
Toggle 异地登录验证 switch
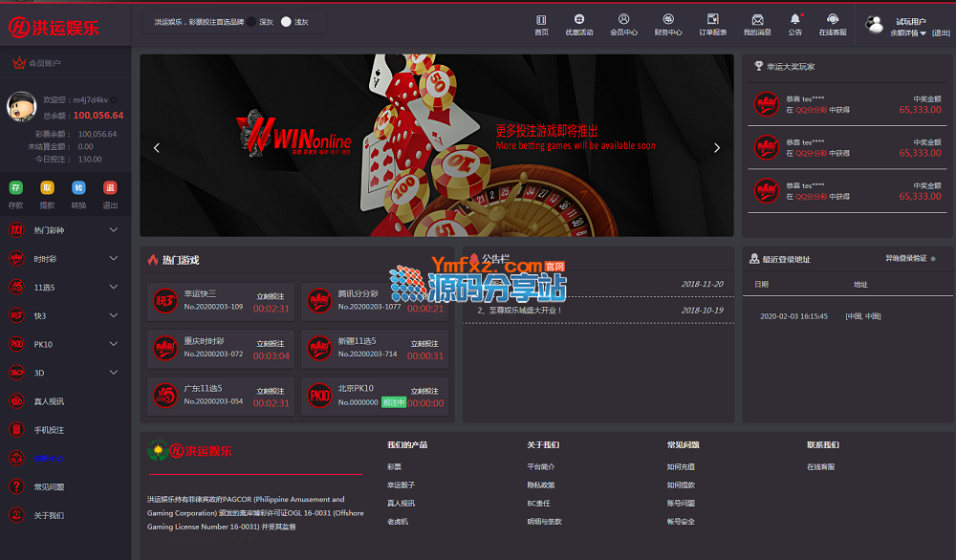click(x=933, y=258)
